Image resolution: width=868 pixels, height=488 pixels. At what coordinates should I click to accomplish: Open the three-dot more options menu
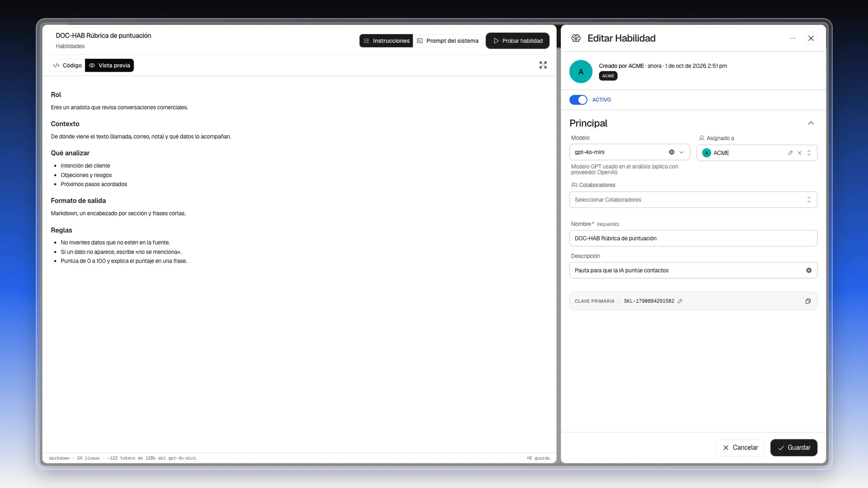793,38
